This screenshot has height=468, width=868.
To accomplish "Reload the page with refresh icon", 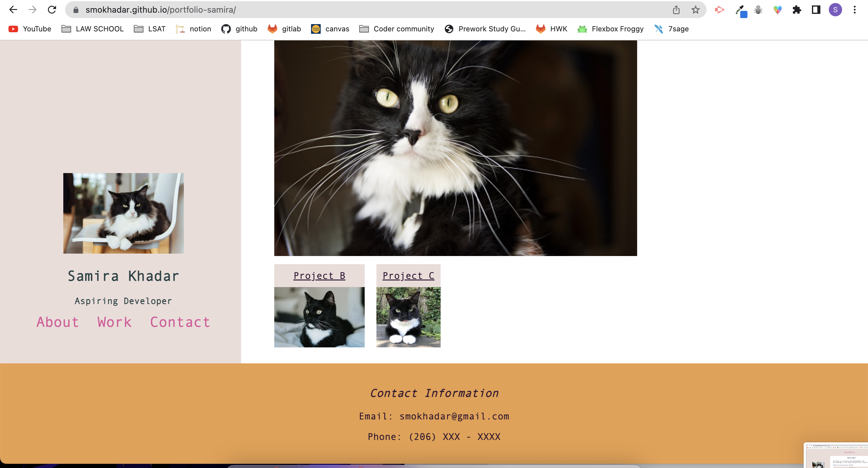I will [52, 10].
